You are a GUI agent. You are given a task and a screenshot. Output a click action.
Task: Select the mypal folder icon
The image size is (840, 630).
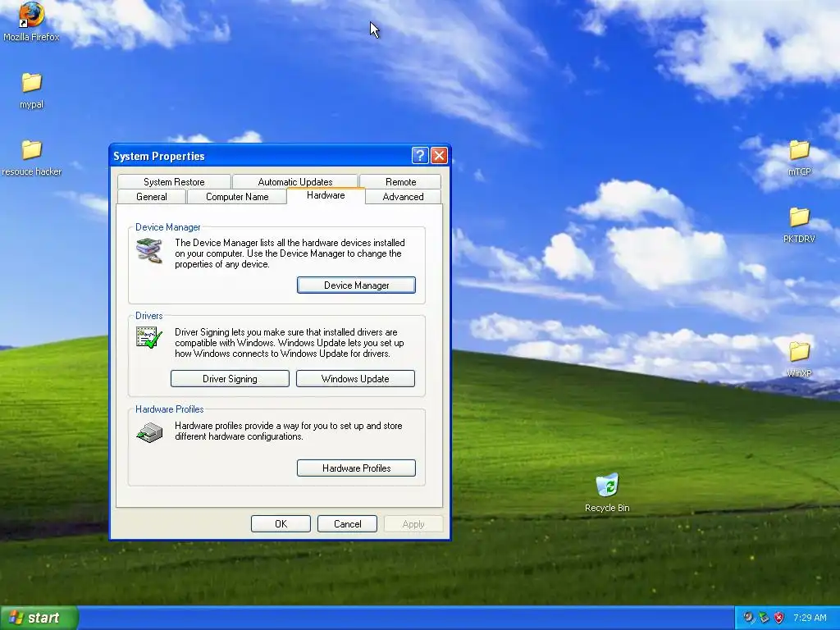[x=31, y=83]
